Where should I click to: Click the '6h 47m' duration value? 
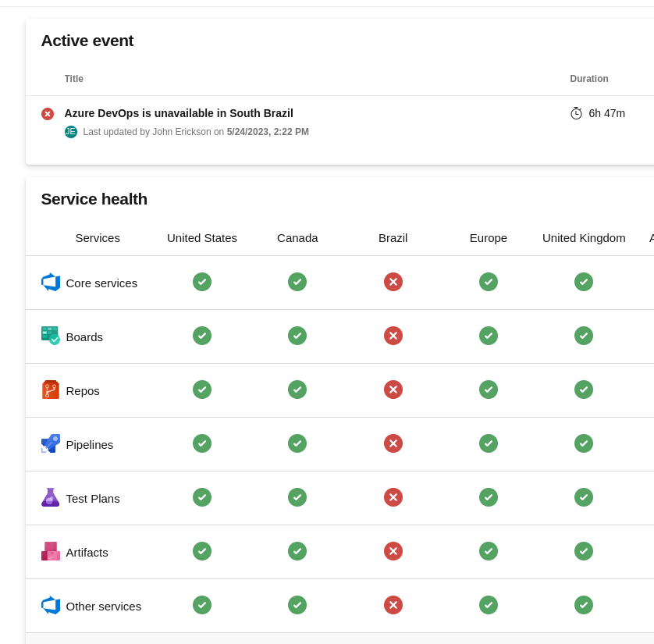(606, 113)
